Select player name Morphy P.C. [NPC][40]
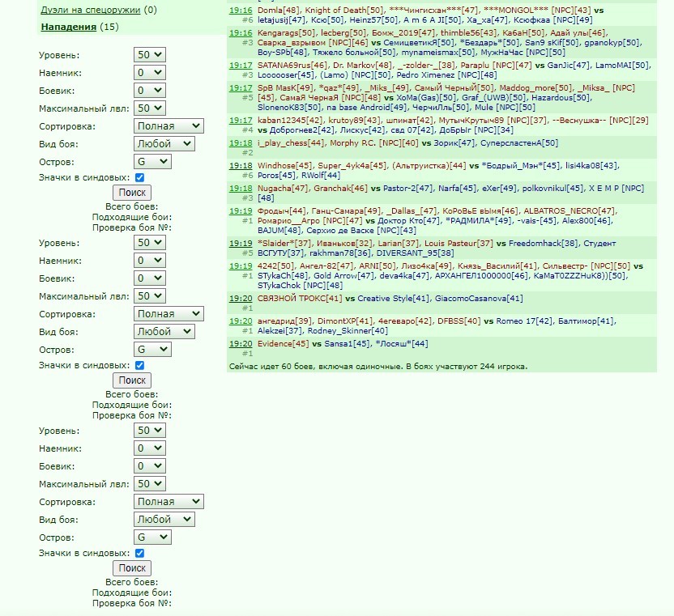 pos(374,143)
